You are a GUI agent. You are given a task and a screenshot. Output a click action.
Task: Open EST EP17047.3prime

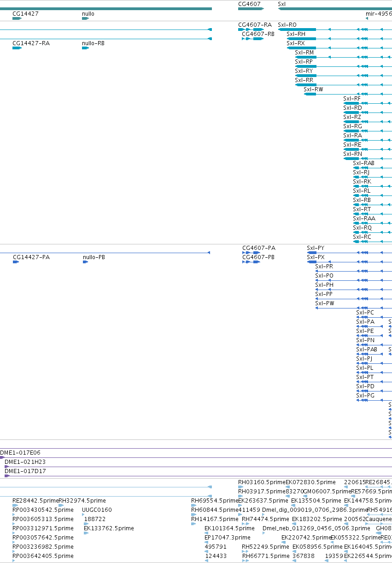[x=228, y=537]
